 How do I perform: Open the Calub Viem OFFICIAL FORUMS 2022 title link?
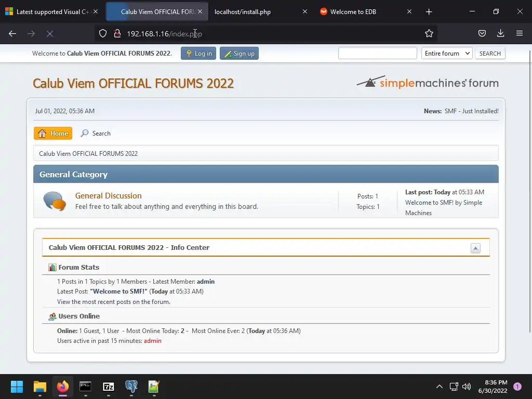(x=134, y=84)
